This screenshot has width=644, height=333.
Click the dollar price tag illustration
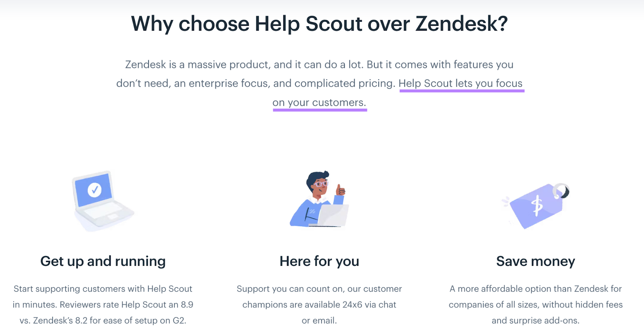coord(536,206)
